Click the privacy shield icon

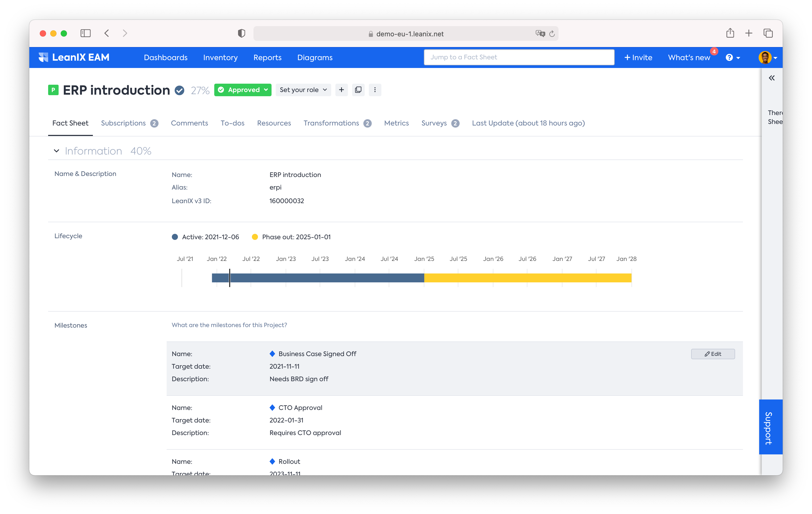tap(241, 33)
